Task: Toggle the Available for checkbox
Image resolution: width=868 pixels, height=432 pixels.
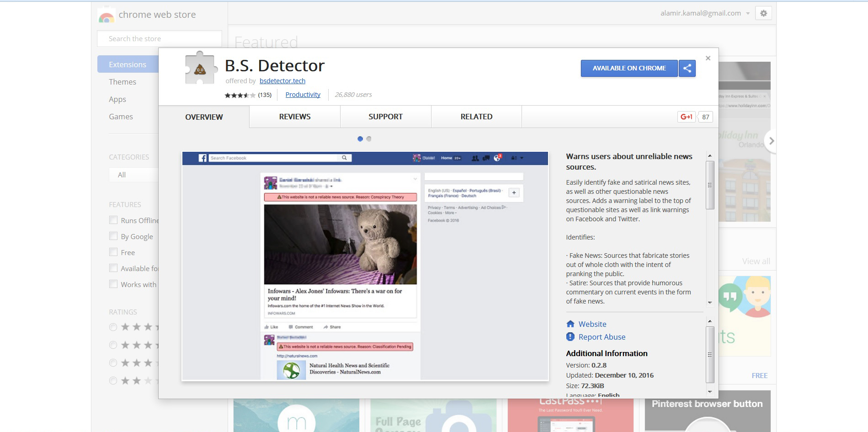Action: click(113, 268)
